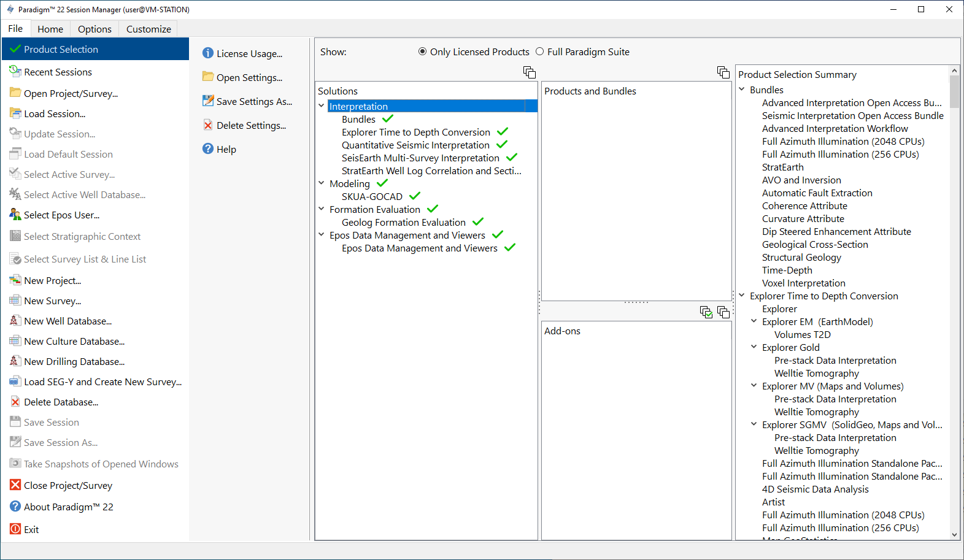Toggle checkmark beside Bundles solution
Viewport: 964px width, 560px height.
(388, 118)
